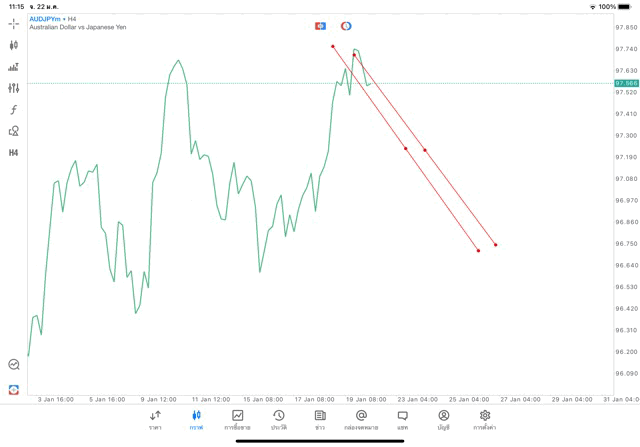Open the การตั้งค่า settings tab
This screenshot has height=447, width=640.
485,420
